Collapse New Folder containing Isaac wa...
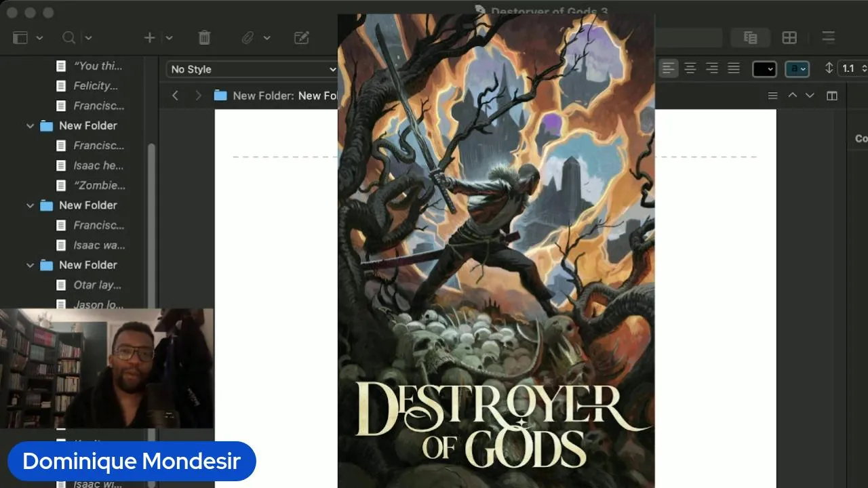Screen dimensions: 868x488 [30, 205]
